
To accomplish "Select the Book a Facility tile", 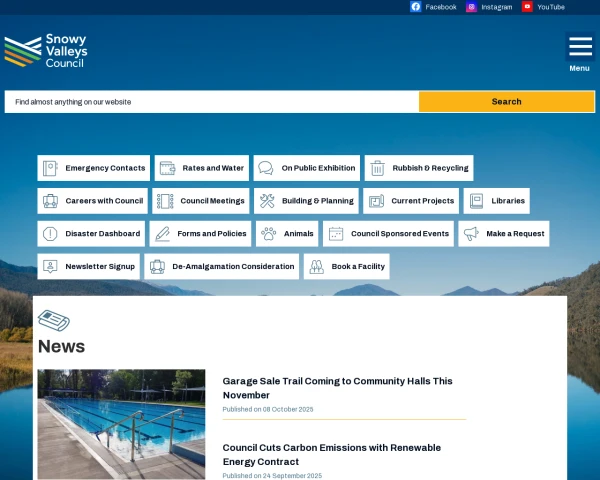I will pos(347,267).
